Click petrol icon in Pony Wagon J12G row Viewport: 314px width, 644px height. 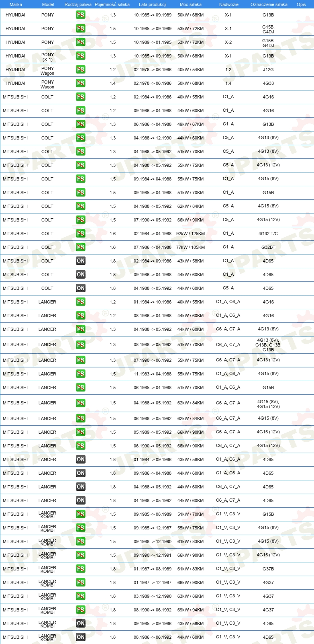coord(81,70)
